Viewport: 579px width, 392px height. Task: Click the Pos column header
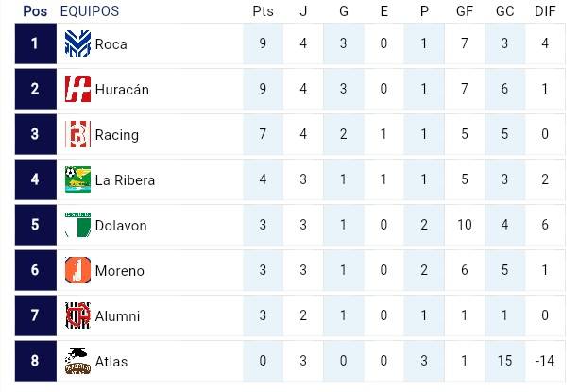pyautogui.click(x=35, y=11)
